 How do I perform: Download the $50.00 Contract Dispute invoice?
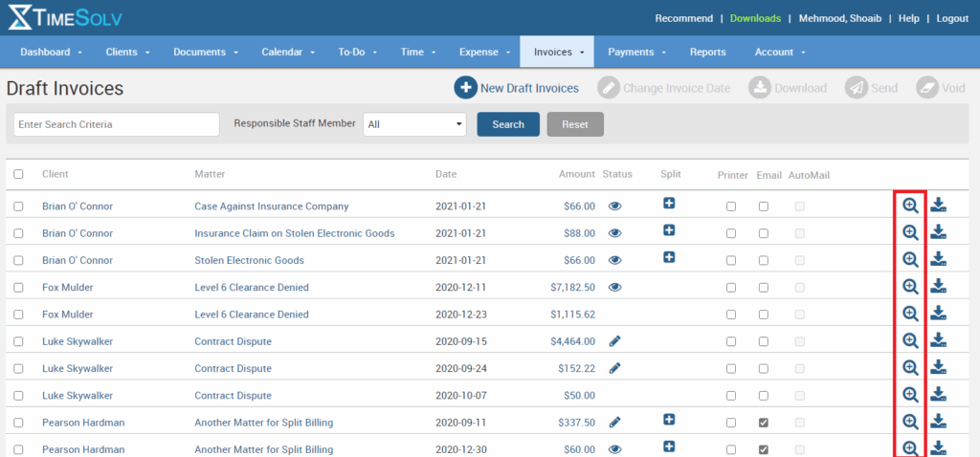(939, 394)
